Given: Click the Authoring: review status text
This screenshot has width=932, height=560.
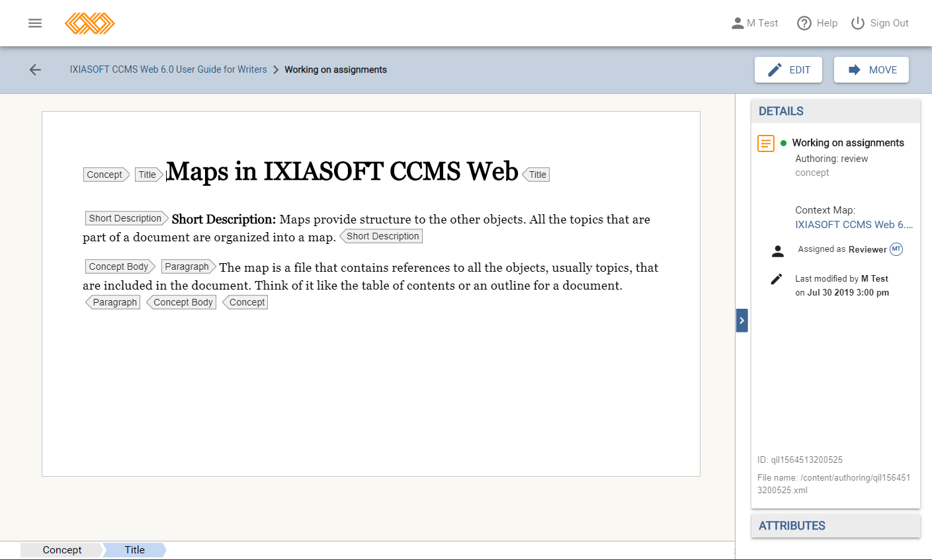Looking at the screenshot, I should click(x=831, y=159).
